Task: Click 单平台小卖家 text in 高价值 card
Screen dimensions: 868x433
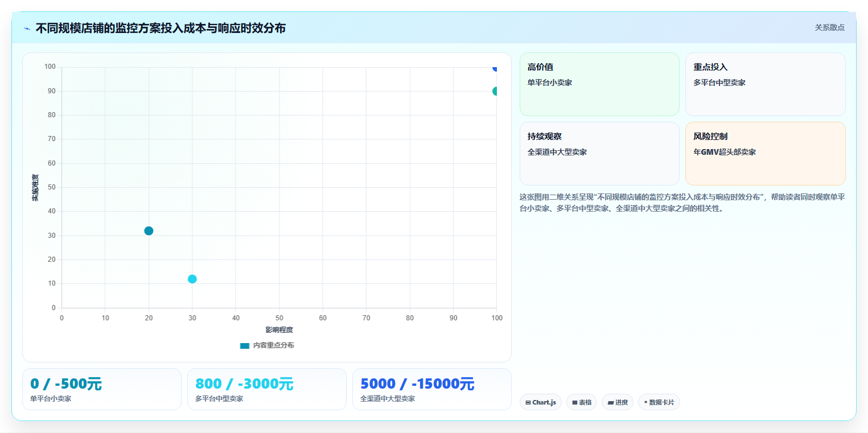Action: (x=550, y=83)
